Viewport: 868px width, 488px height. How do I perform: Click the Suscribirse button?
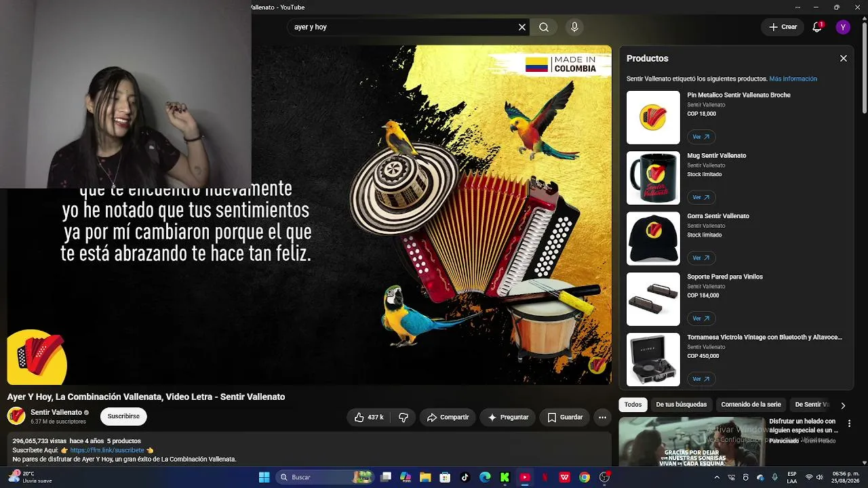click(123, 416)
